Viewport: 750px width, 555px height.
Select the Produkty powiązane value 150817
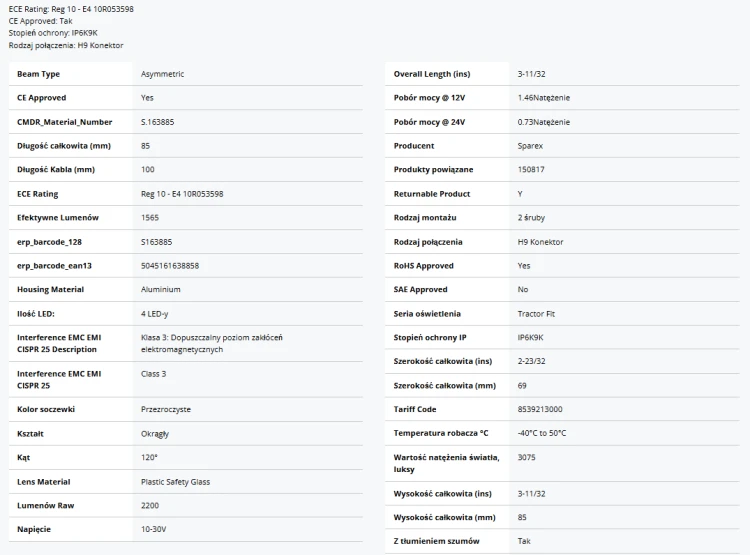531,169
